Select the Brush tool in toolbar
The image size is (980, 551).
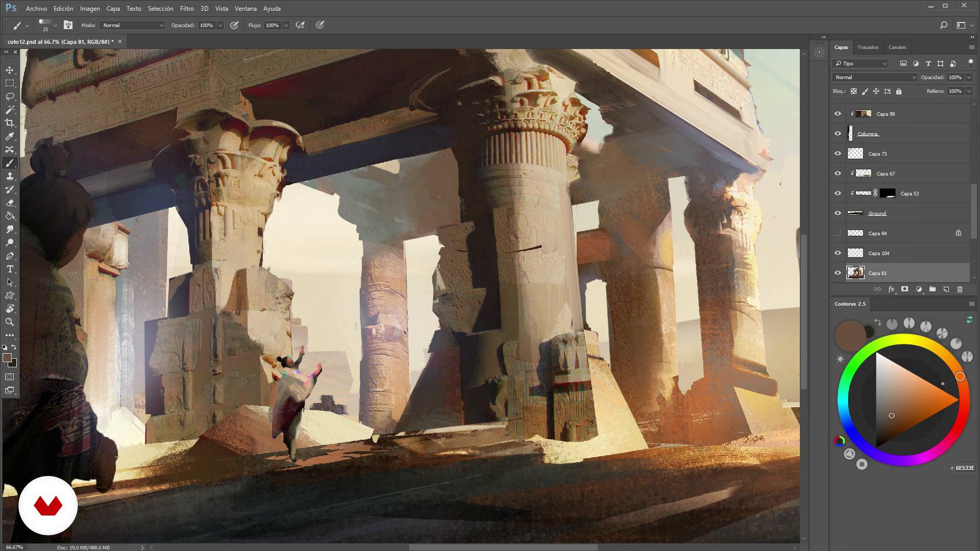pos(10,163)
